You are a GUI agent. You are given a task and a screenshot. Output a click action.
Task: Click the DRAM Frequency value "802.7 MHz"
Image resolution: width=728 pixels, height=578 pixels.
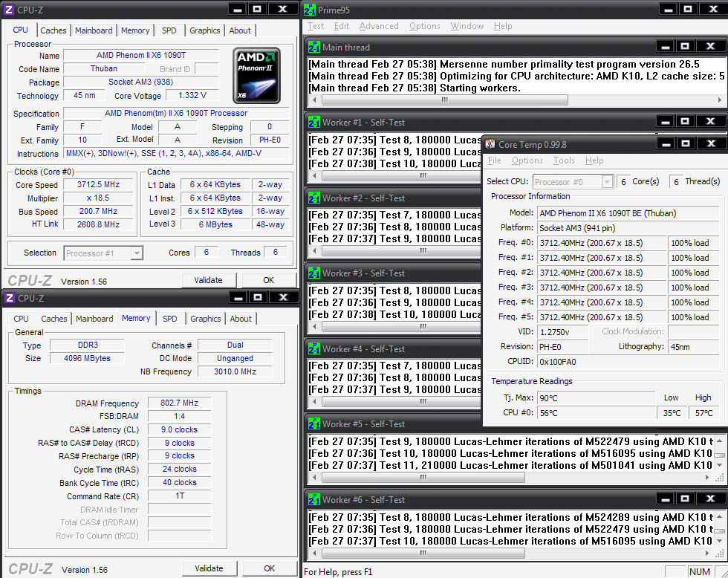coord(179,403)
